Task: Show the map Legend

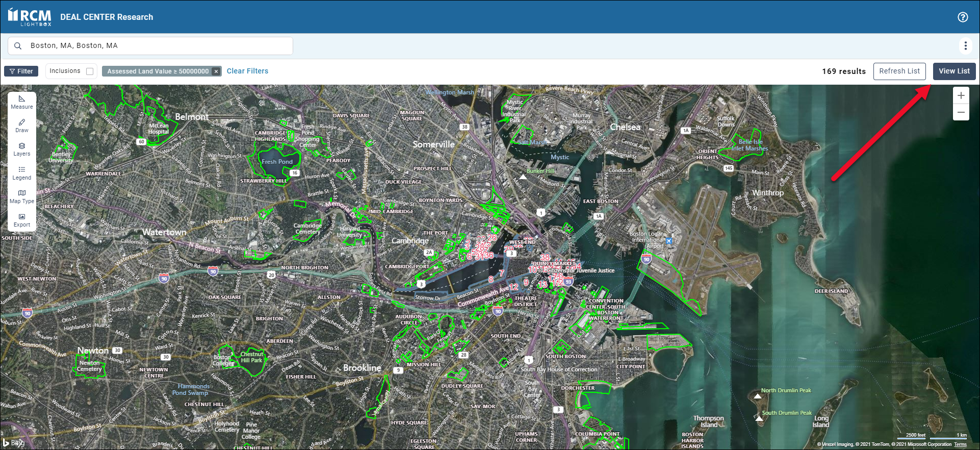Action: tap(21, 173)
